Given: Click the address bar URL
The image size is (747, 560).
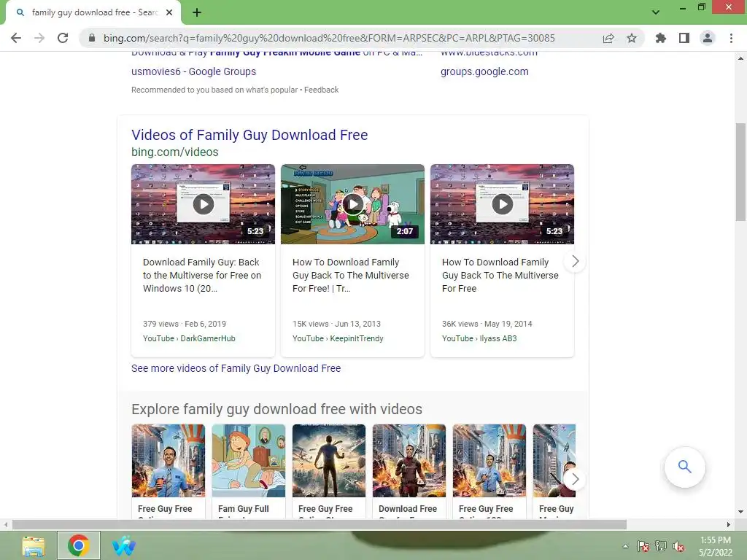Looking at the screenshot, I should pos(329,38).
